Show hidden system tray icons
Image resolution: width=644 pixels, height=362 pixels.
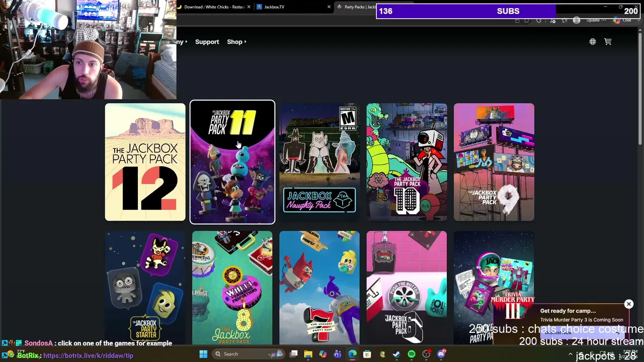pos(571,354)
